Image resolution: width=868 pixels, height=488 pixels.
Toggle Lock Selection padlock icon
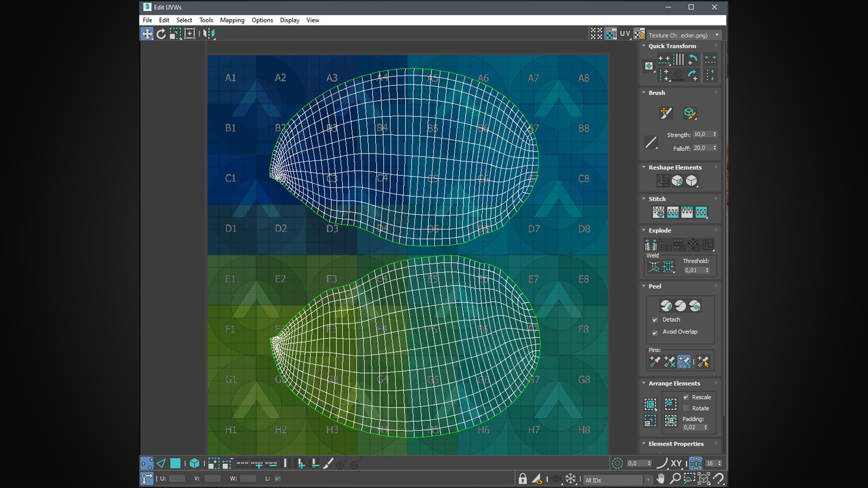[523, 479]
